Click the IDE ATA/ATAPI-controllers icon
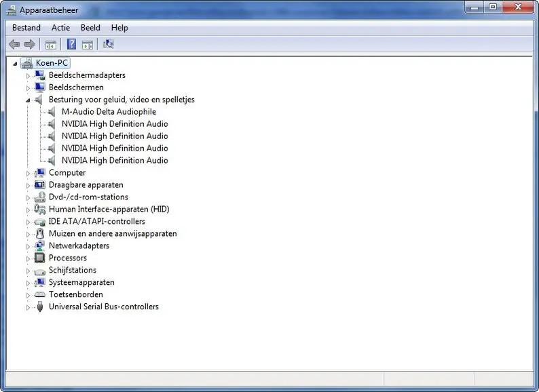Image resolution: width=539 pixels, height=392 pixels. click(40, 222)
